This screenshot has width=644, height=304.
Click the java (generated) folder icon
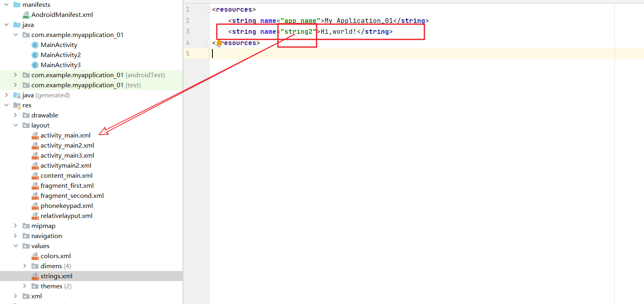(x=17, y=95)
